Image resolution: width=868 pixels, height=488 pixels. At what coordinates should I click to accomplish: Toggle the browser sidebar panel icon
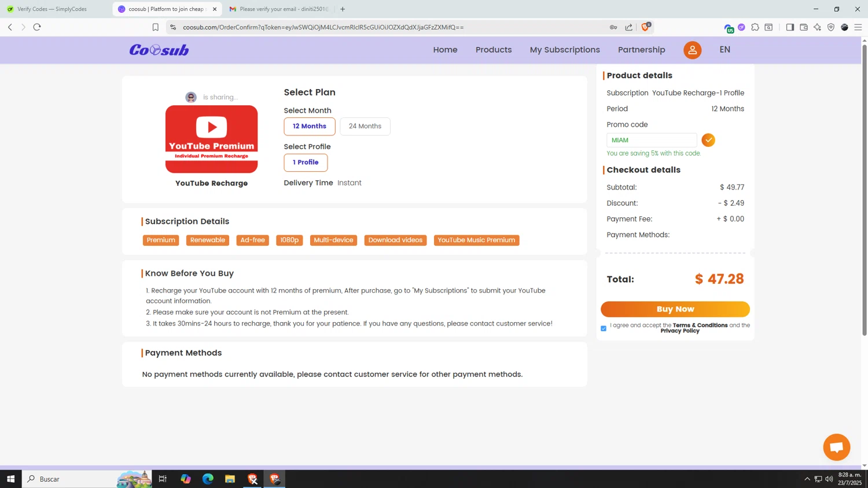coord(790,27)
